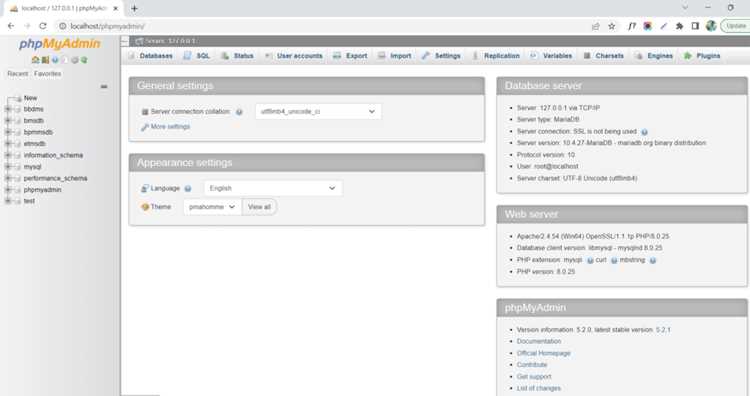Screen dimensions: 750x396
Task: Click the browser address bar
Action: click(x=325, y=26)
